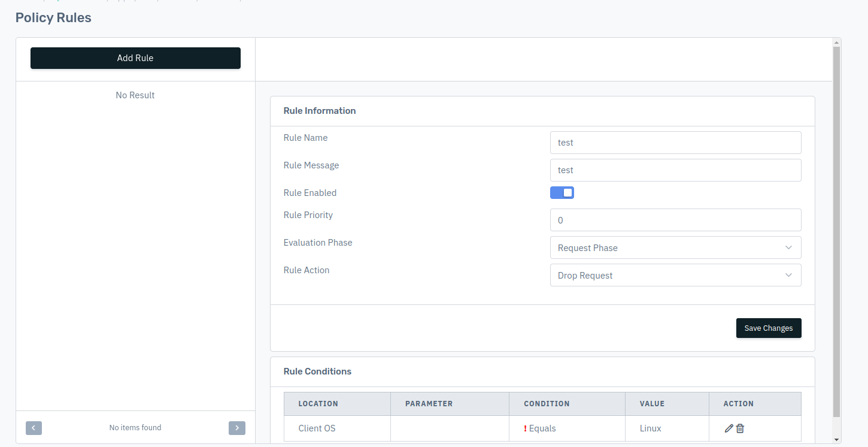
Task: Go to next page of rule list
Action: tap(237, 428)
